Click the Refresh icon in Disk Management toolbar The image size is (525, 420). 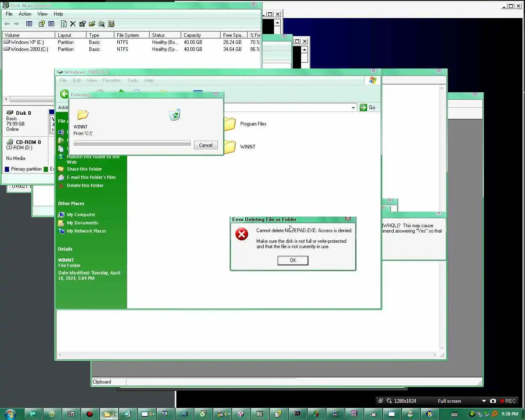click(x=64, y=24)
